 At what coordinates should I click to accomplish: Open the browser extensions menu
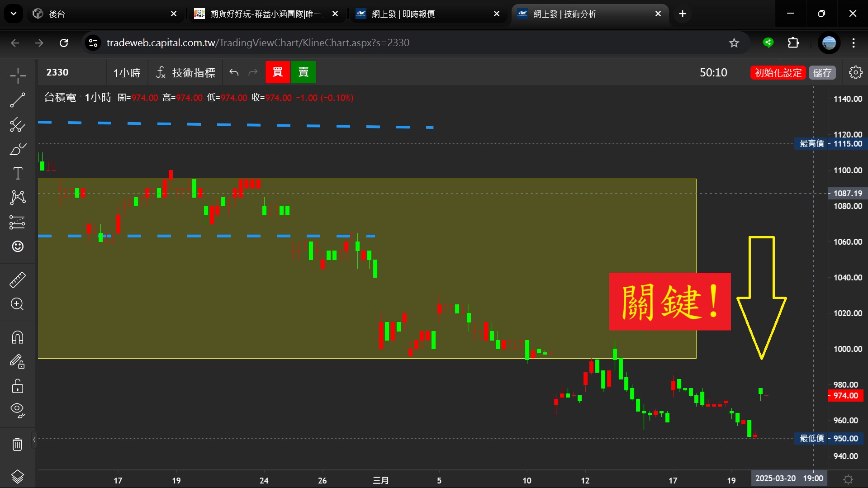pyautogui.click(x=793, y=43)
